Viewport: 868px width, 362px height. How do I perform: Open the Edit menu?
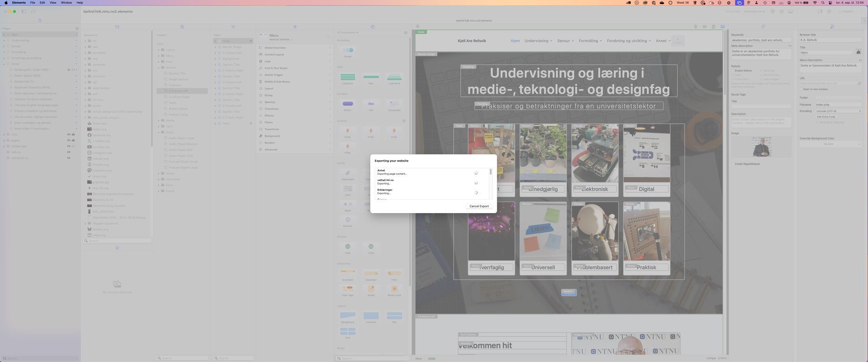coord(42,3)
